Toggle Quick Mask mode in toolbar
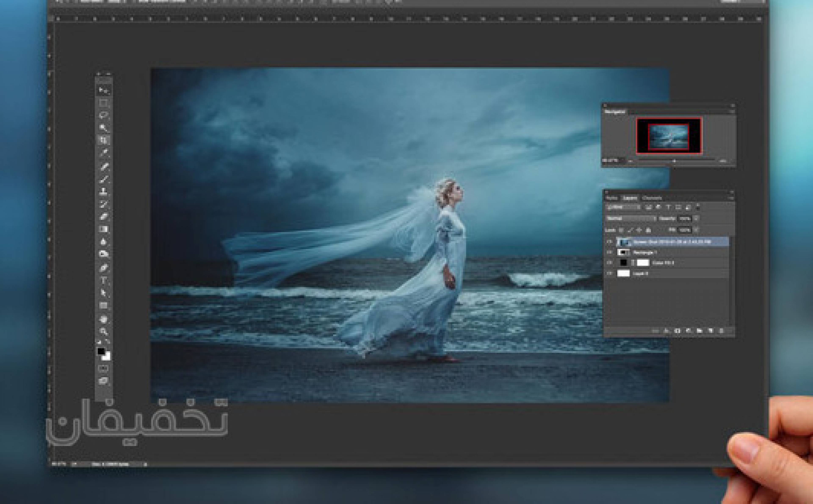The width and height of the screenshot is (813, 504). [104, 368]
